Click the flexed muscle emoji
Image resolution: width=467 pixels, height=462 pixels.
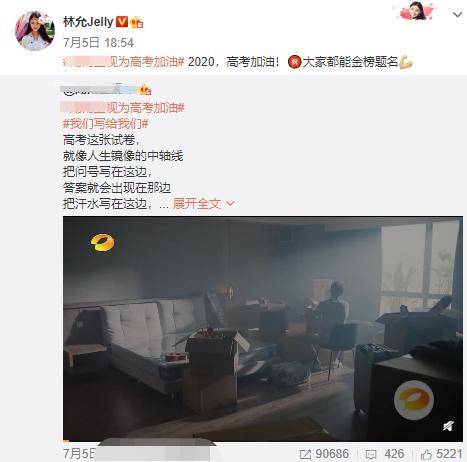(406, 62)
